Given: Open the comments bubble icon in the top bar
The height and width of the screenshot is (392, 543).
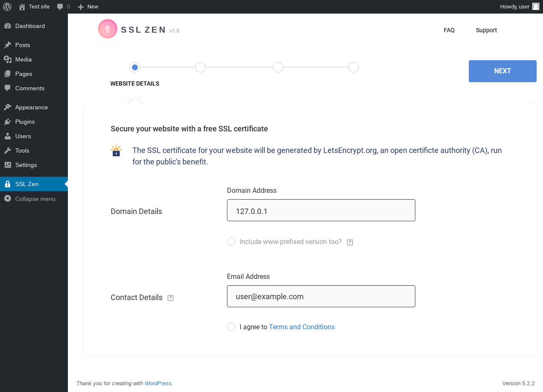Looking at the screenshot, I should coord(59,6).
